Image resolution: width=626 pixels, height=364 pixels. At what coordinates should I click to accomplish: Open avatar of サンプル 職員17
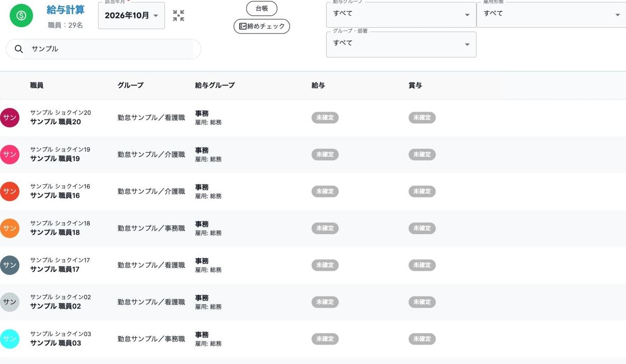10,265
